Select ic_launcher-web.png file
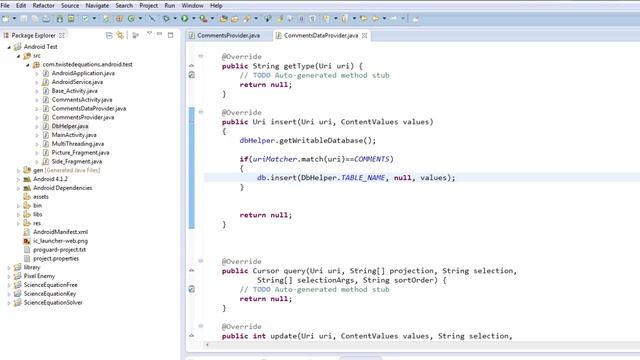The image size is (640, 360). (x=60, y=241)
